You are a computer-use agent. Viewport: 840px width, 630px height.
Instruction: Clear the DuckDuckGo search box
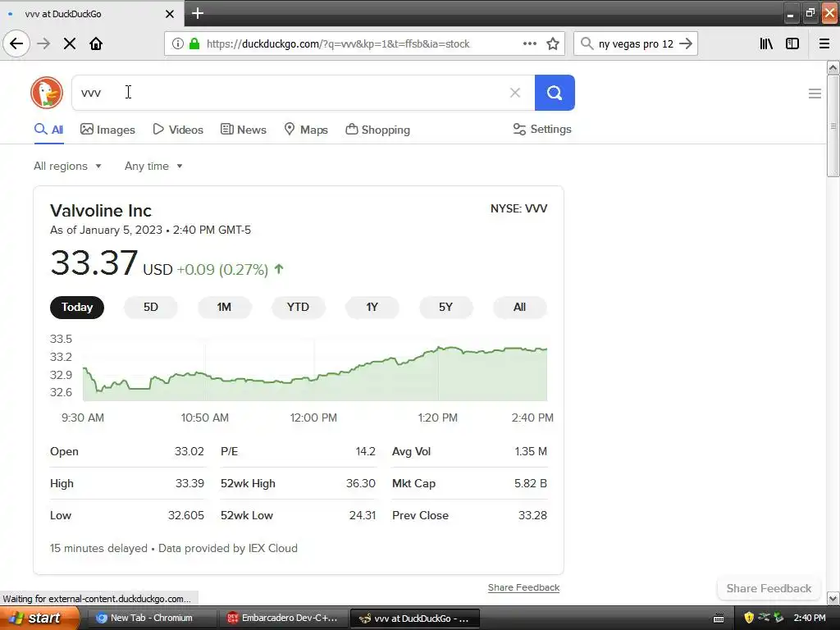coord(515,93)
